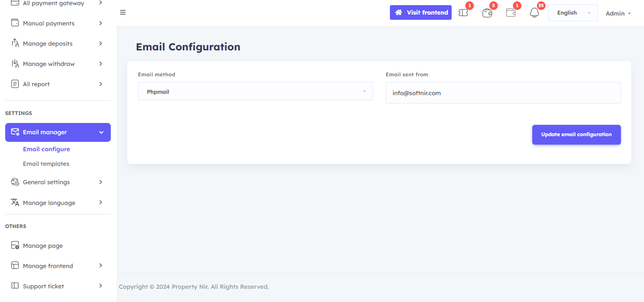The image size is (644, 302).
Task: Click the Update email configuration button
Action: coord(576,135)
